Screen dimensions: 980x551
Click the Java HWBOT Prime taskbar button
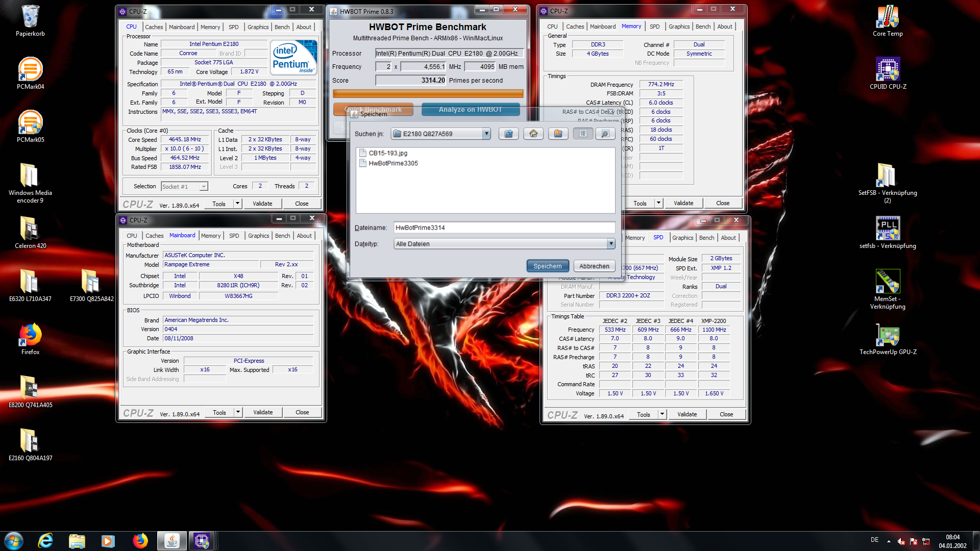click(x=171, y=541)
